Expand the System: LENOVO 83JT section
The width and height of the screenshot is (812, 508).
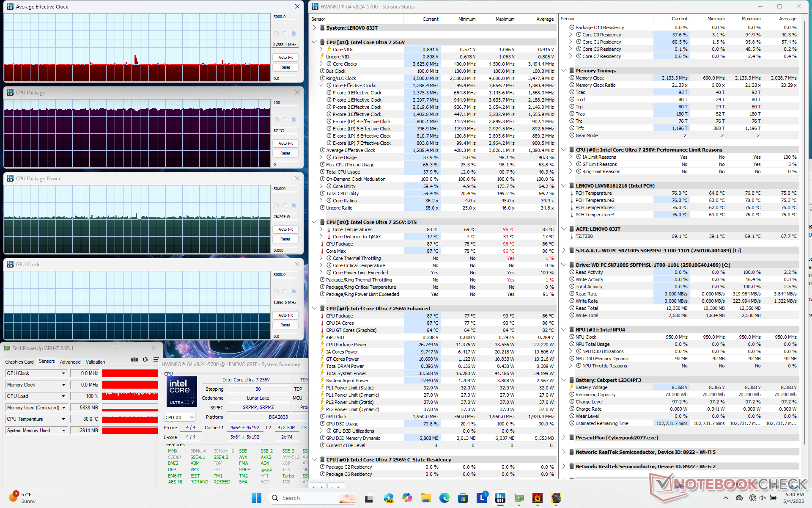[314, 28]
